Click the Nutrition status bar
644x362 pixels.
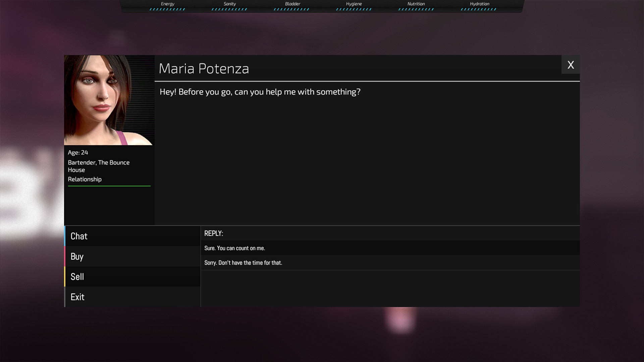click(416, 9)
